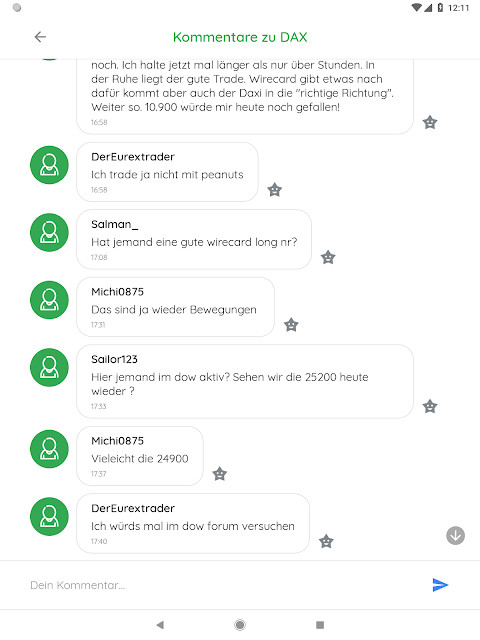The width and height of the screenshot is (480, 640).
Task: Star Sailor123's dow comment
Action: pos(430,407)
